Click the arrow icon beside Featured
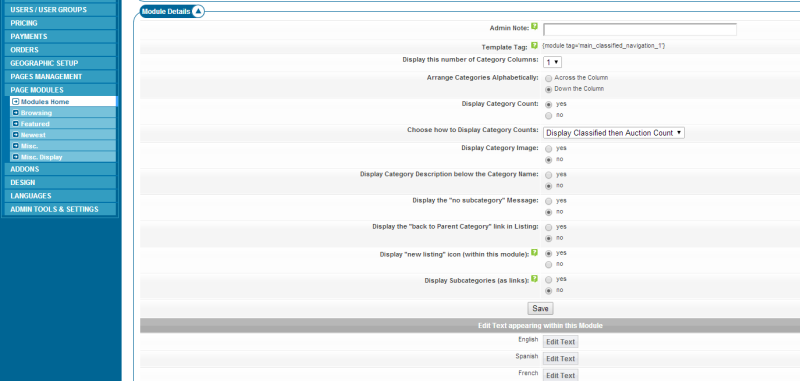800x381 pixels. (x=16, y=124)
